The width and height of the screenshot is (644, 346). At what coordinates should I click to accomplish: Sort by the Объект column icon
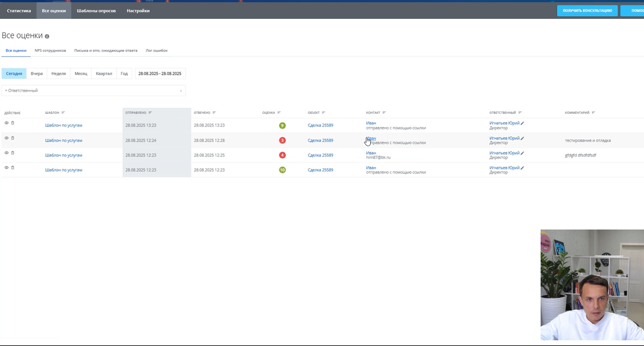point(324,112)
